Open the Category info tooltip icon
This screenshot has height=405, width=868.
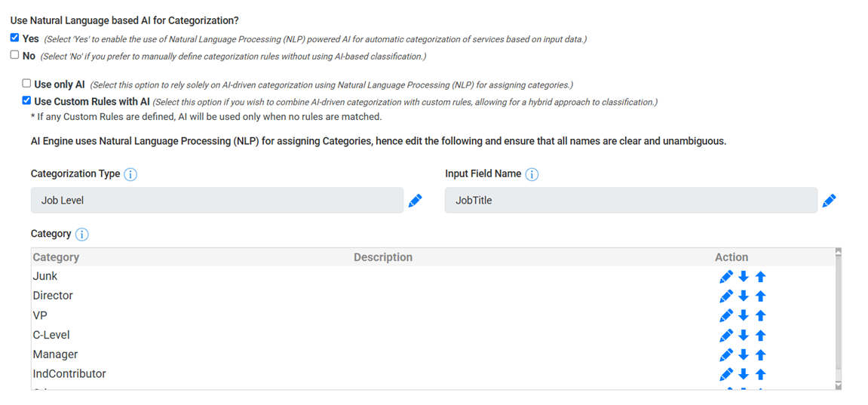tap(81, 235)
